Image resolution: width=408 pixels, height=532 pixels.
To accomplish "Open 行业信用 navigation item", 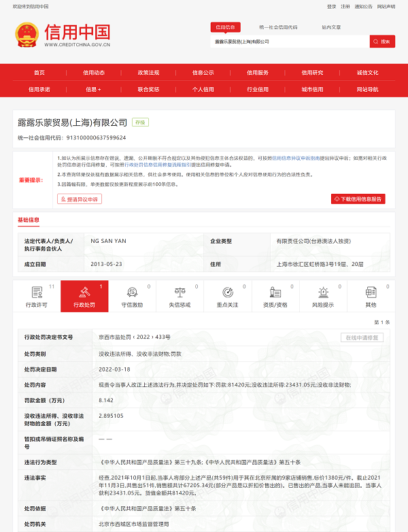I will 258,90.
